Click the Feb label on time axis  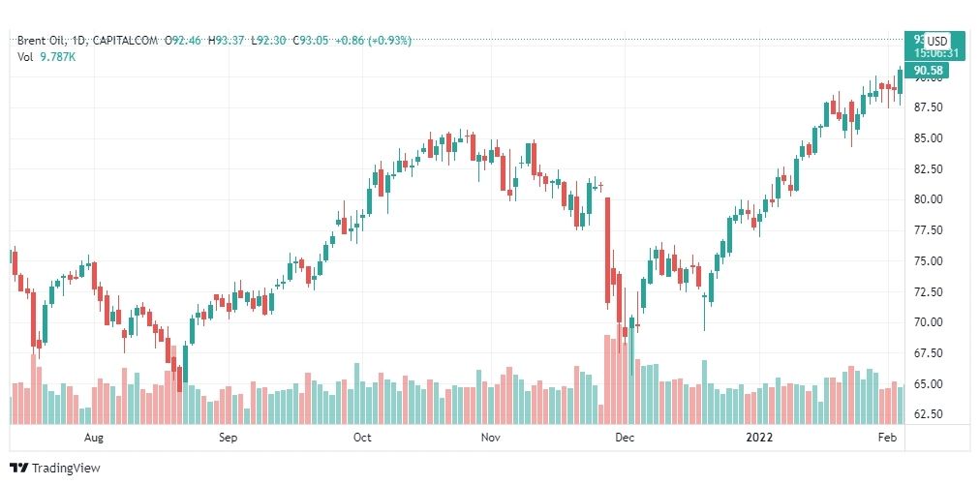[x=889, y=438]
